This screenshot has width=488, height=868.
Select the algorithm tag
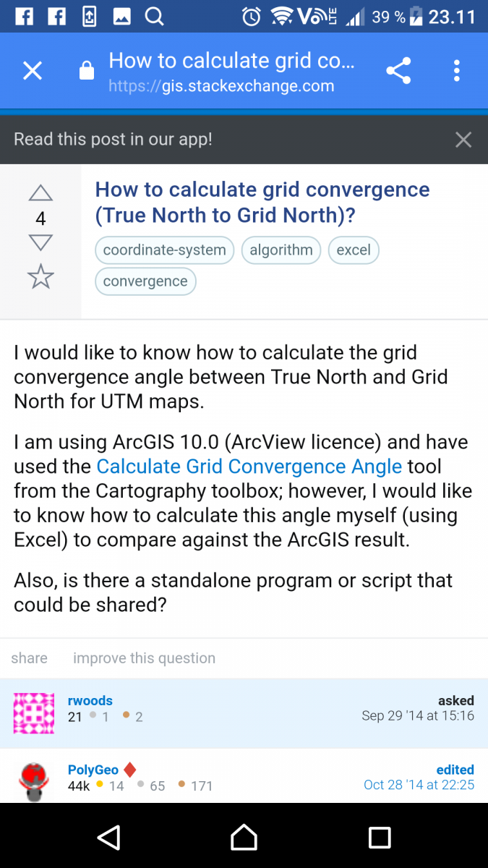coord(281,250)
